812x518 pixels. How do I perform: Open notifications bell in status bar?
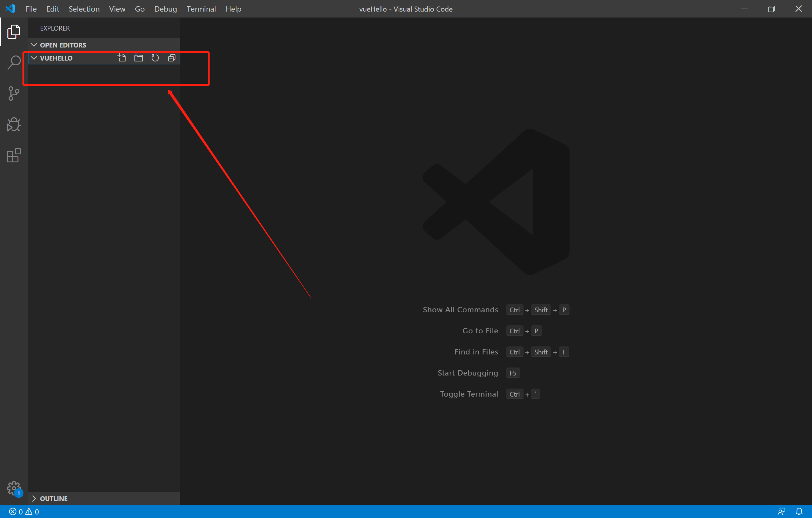click(799, 511)
